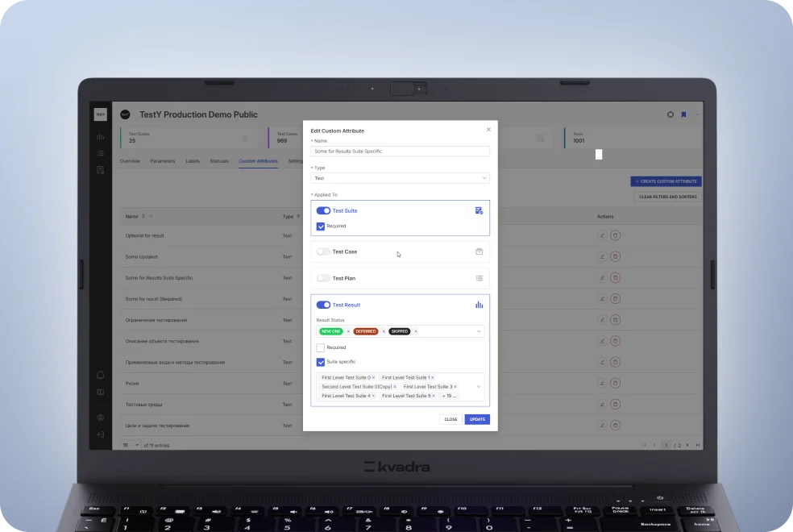Open the page size selector showing 10
793x532 pixels.
(x=131, y=445)
